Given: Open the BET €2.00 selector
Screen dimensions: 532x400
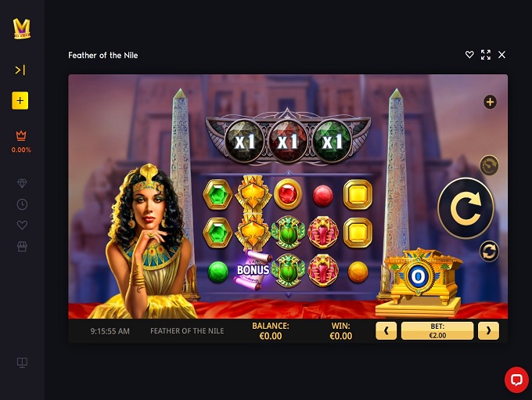Looking at the screenshot, I should tap(437, 331).
